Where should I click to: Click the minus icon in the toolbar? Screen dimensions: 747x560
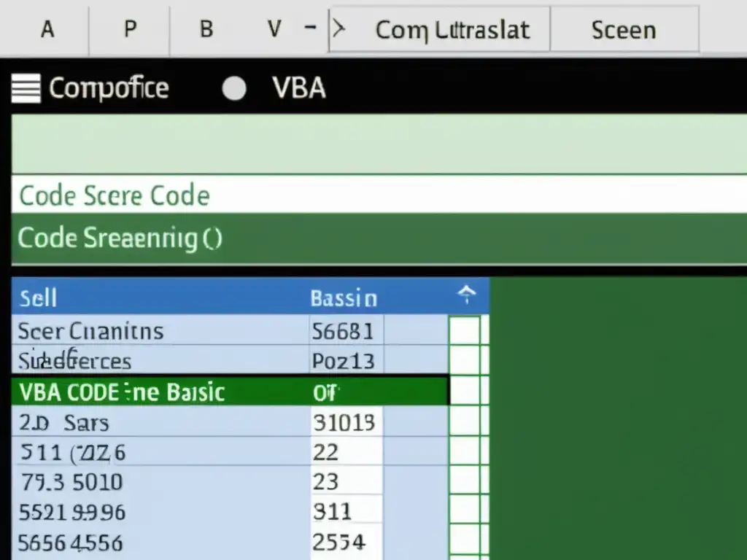coord(309,28)
